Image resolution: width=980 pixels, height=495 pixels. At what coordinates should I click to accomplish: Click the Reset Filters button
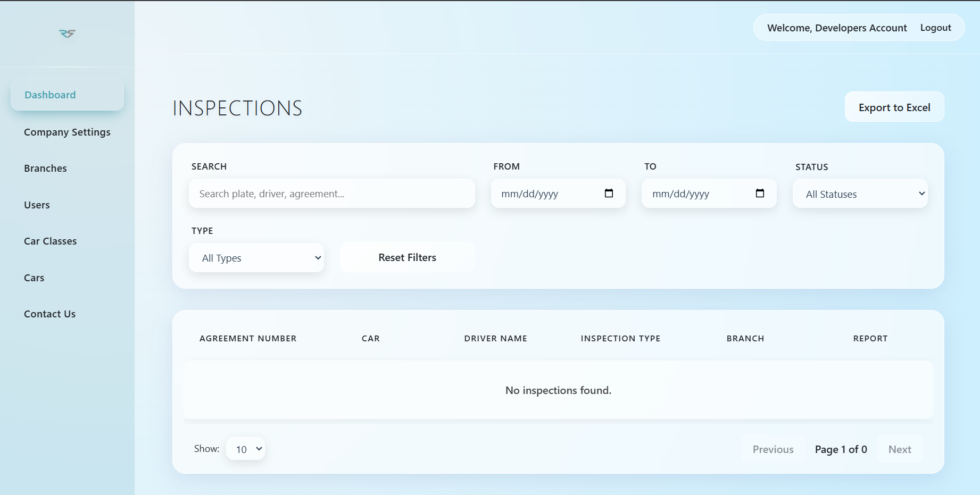click(x=407, y=257)
